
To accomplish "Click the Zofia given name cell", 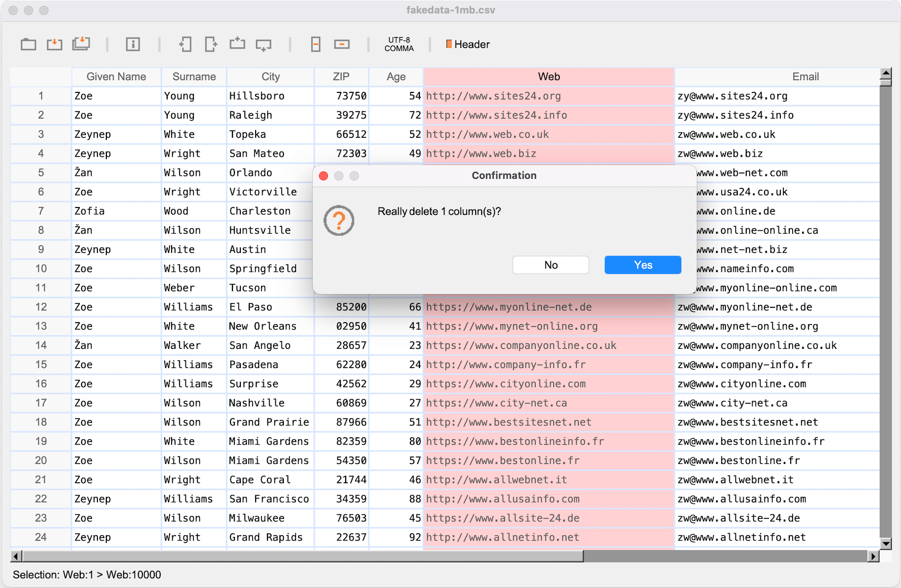I will coord(116,211).
